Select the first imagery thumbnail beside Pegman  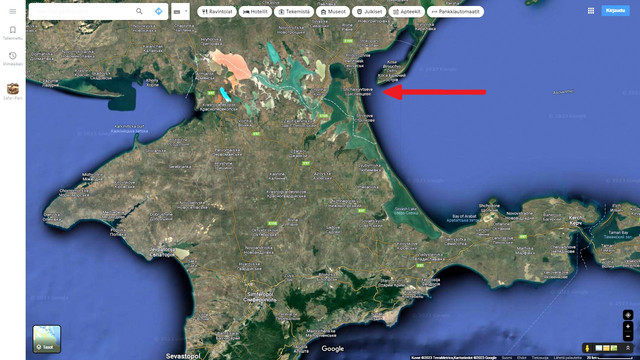[x=598, y=348]
